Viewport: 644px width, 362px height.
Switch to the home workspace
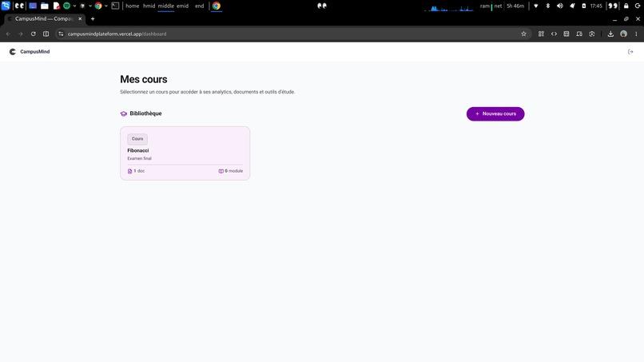click(x=133, y=6)
